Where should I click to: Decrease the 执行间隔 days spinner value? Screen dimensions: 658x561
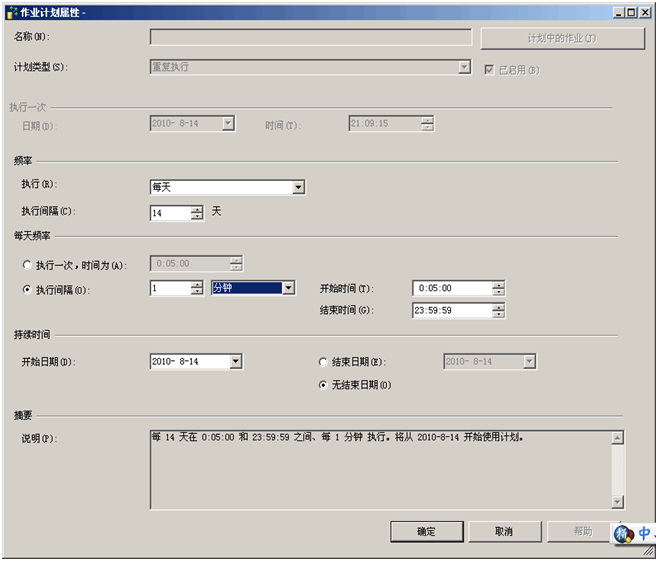point(197,216)
